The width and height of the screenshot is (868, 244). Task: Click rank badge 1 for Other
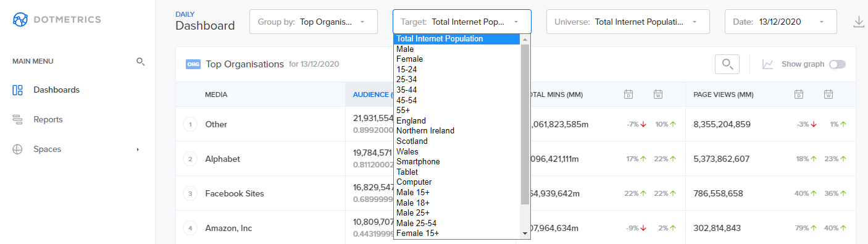[x=191, y=125]
